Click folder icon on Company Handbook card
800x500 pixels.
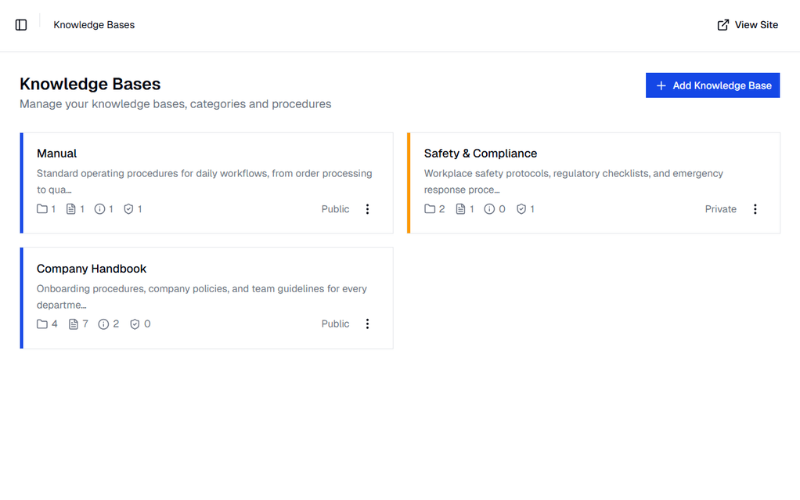[42, 324]
